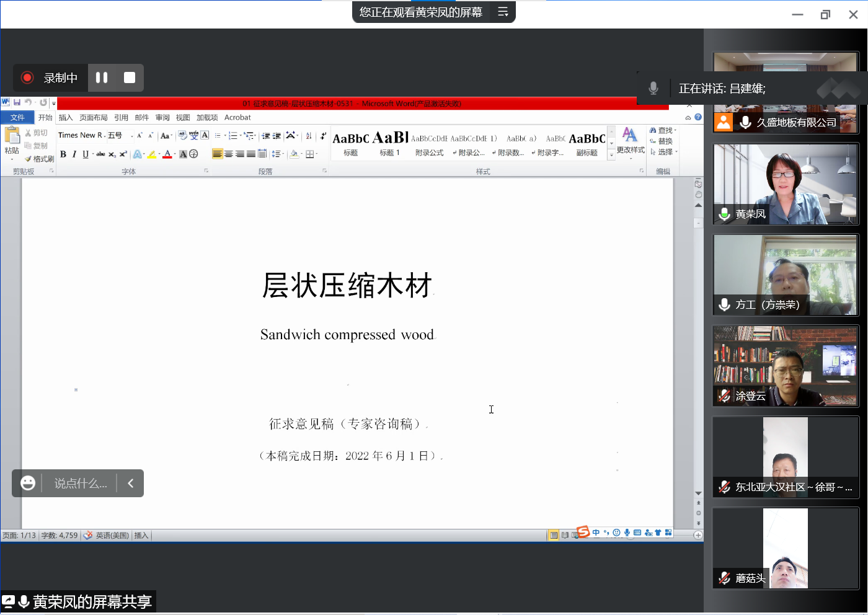Switch to the 插入 (Insert) ribbon tab
This screenshot has width=868, height=615.
coord(66,118)
